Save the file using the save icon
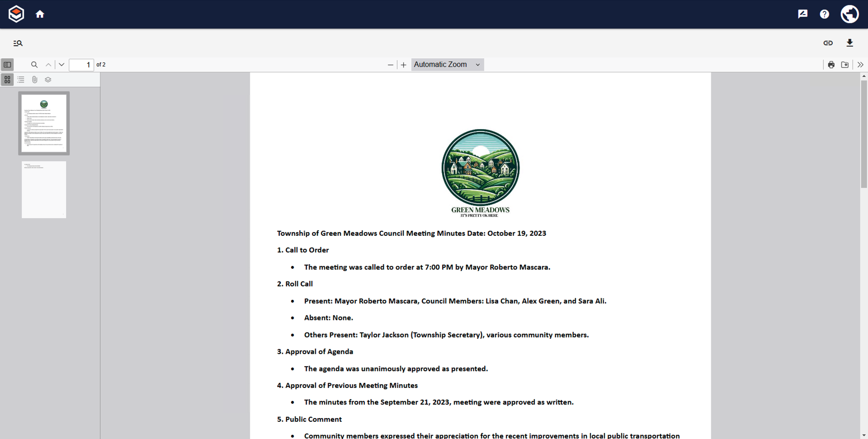 pos(845,65)
